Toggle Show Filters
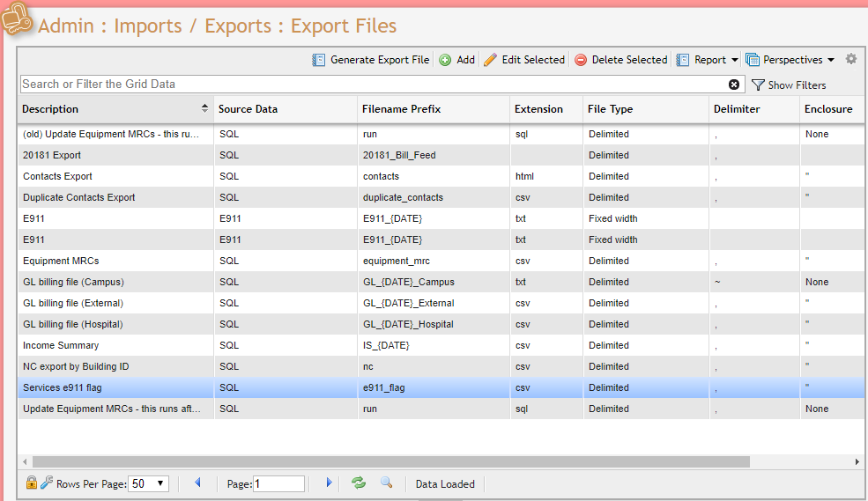This screenshot has width=868, height=501. coord(789,85)
